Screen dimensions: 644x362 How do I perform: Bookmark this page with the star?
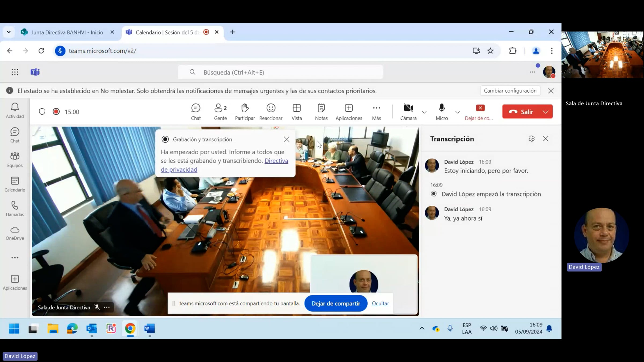pyautogui.click(x=490, y=51)
